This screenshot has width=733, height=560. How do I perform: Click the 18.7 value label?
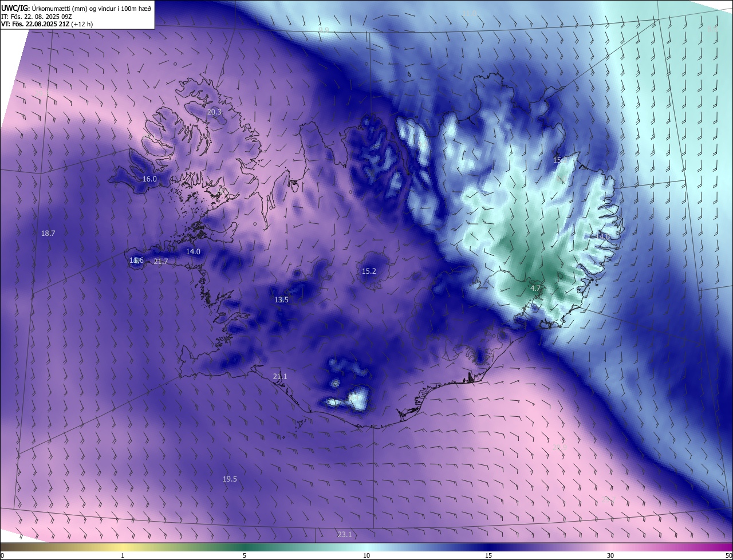click(48, 234)
